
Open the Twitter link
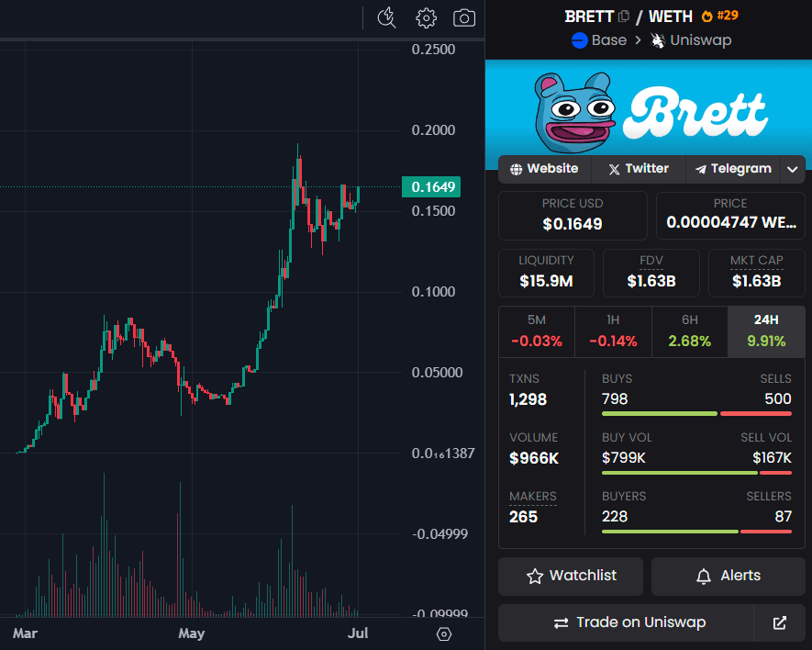[x=639, y=169]
